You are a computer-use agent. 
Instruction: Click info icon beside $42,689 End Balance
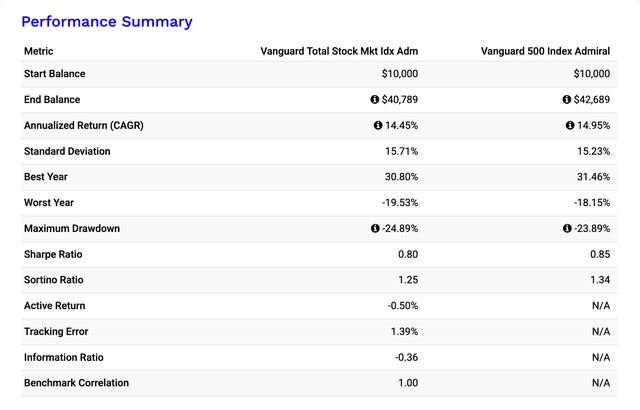(x=567, y=100)
